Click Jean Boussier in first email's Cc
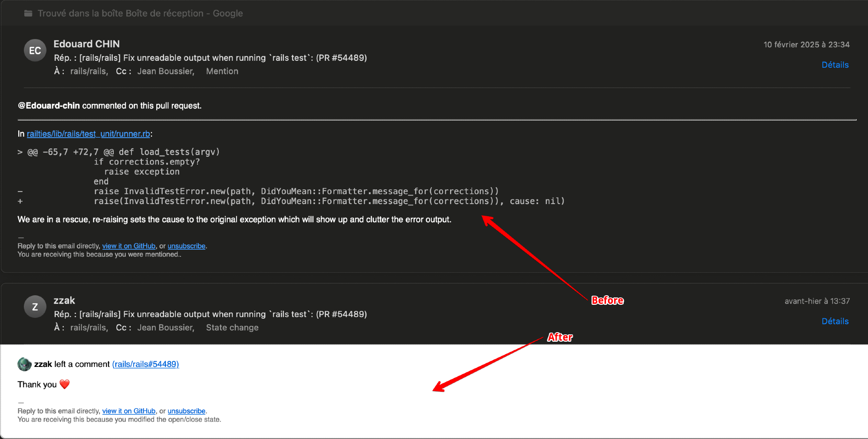This screenshot has height=439, width=868. pos(165,71)
